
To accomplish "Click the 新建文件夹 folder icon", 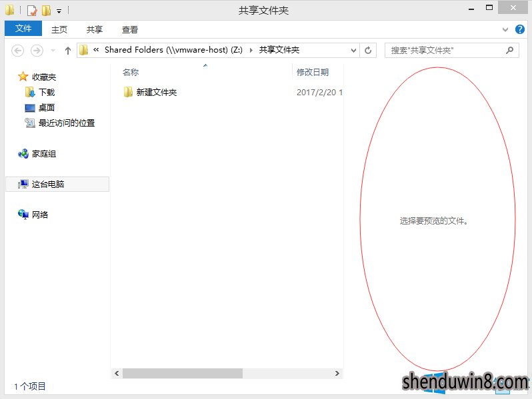I will (x=127, y=92).
